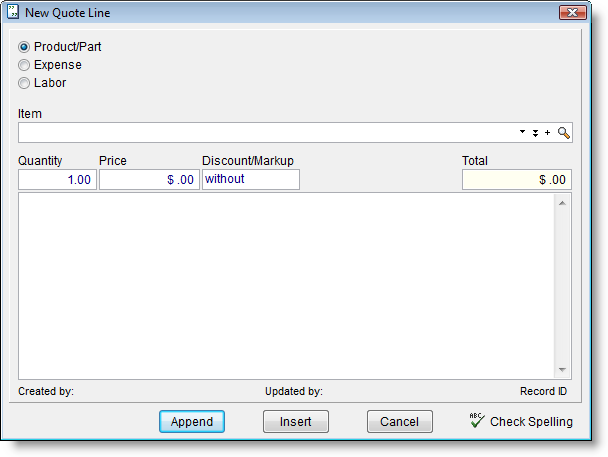The image size is (608, 457).
Task: Click the Price input field
Action: click(149, 180)
